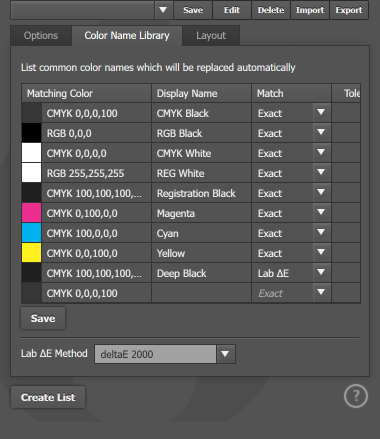Open the help question mark icon
Screen dimensions: 380x439
click(x=356, y=396)
